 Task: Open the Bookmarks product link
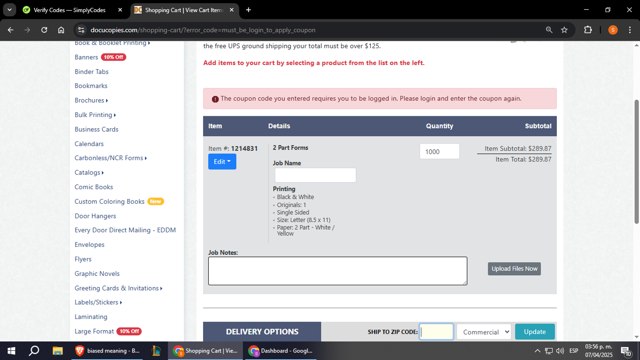[91, 86]
